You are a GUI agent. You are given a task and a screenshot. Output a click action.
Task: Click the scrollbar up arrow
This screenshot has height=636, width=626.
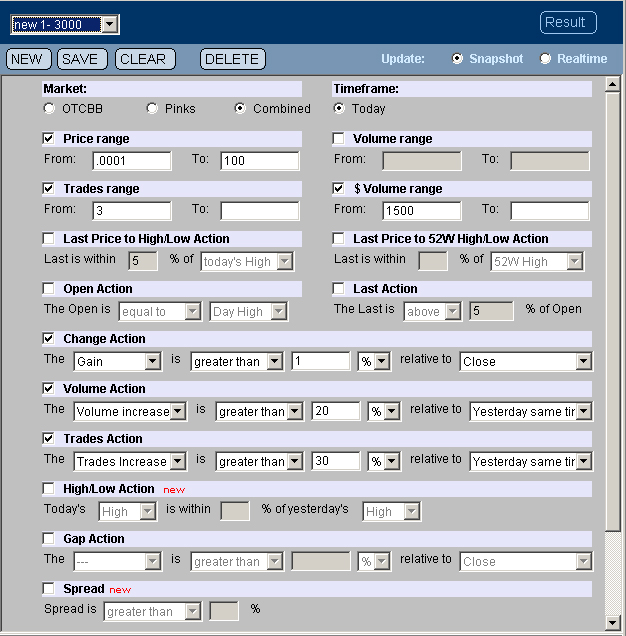[x=612, y=84]
